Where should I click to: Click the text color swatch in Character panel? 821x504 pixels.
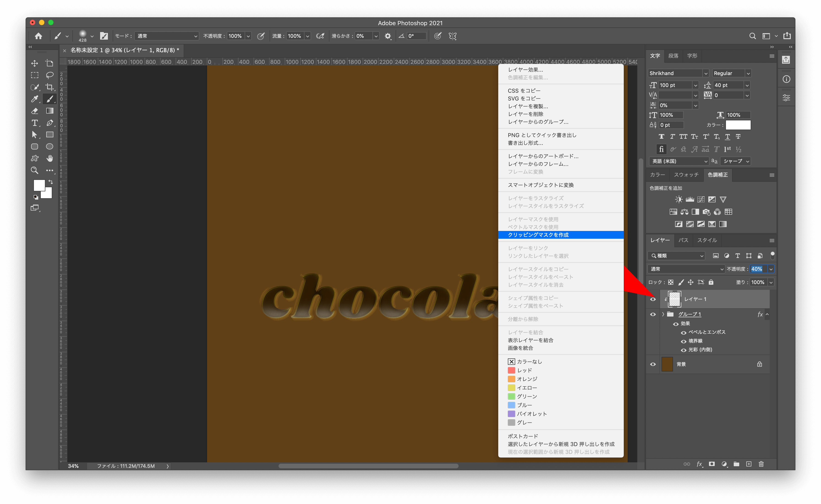738,125
